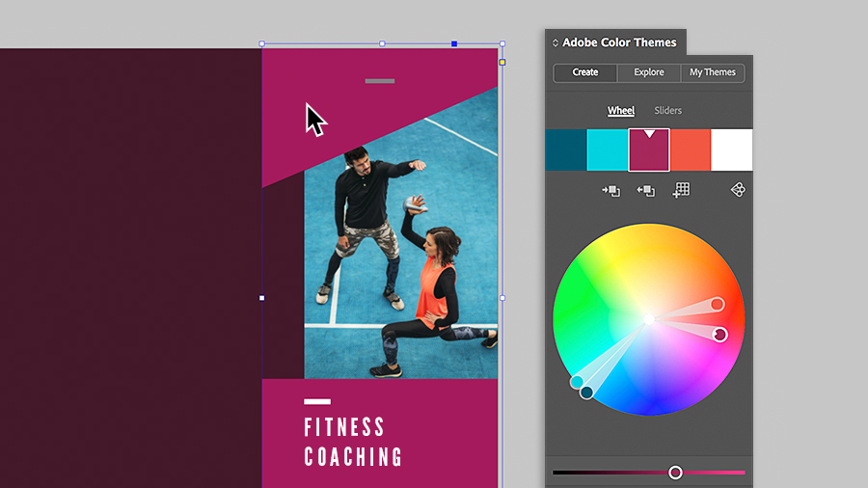Image resolution: width=868 pixels, height=488 pixels.
Task: Select the coral orange color swatch
Action: click(691, 149)
